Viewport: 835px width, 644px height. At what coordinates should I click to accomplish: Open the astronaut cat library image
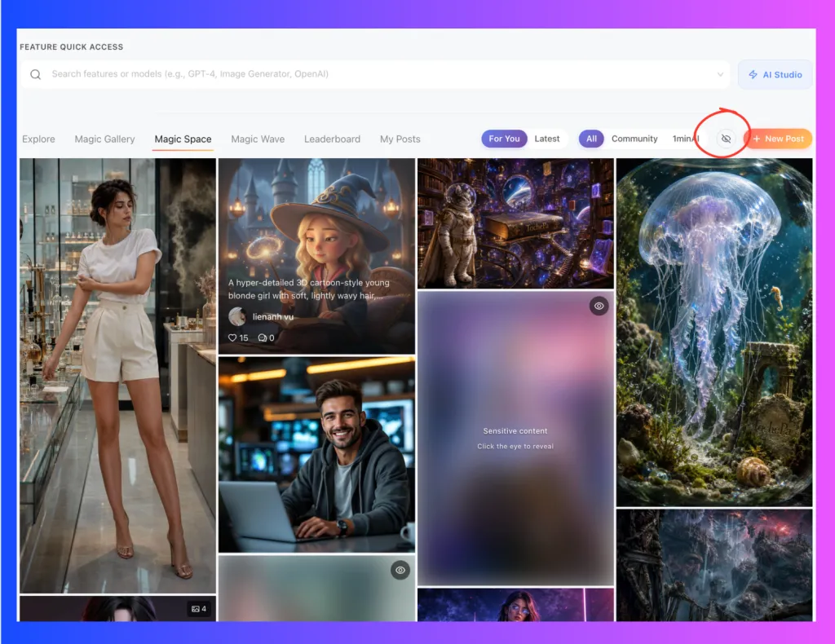pyautogui.click(x=515, y=223)
